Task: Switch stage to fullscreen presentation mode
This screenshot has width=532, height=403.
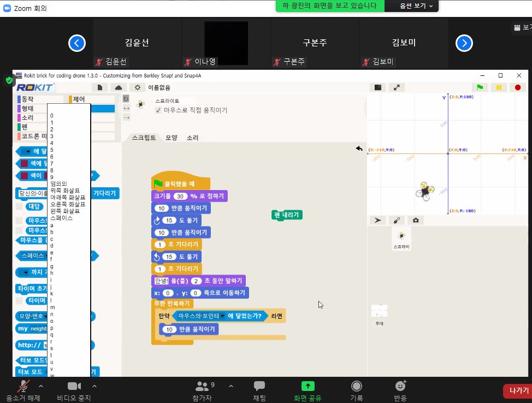Action: [x=397, y=87]
